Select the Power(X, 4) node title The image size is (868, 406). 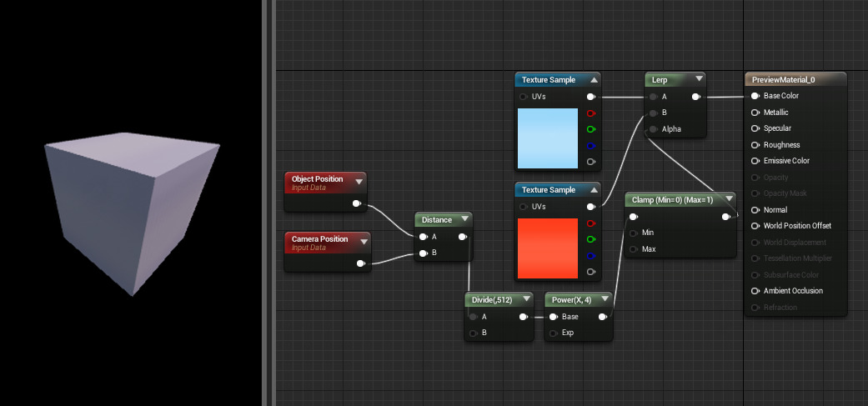click(x=572, y=299)
